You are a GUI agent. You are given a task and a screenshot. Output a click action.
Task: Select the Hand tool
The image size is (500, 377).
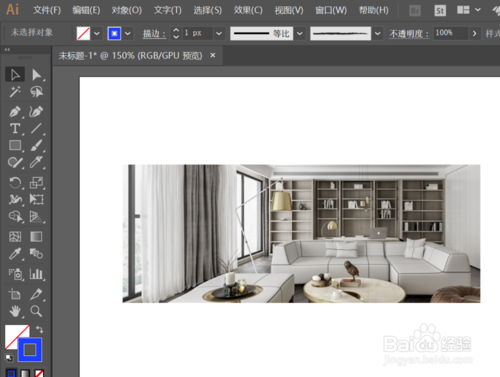[15, 311]
